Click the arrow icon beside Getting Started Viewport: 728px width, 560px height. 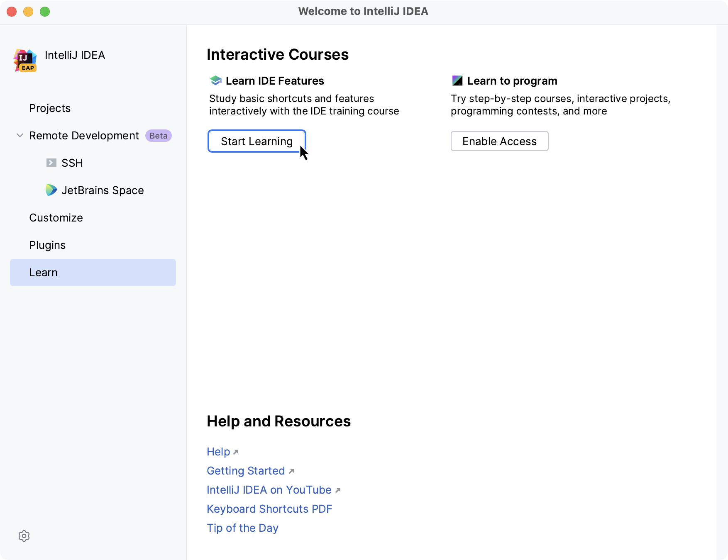coord(291,471)
